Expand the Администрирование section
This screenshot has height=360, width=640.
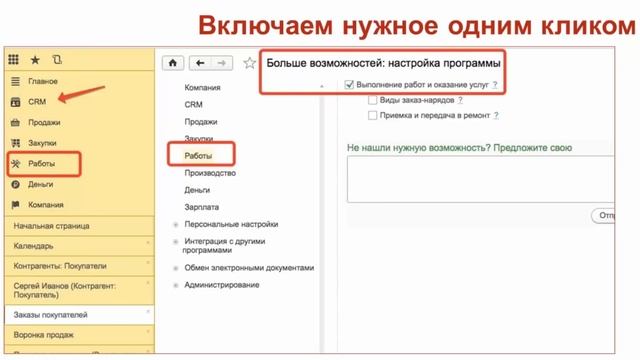(176, 285)
